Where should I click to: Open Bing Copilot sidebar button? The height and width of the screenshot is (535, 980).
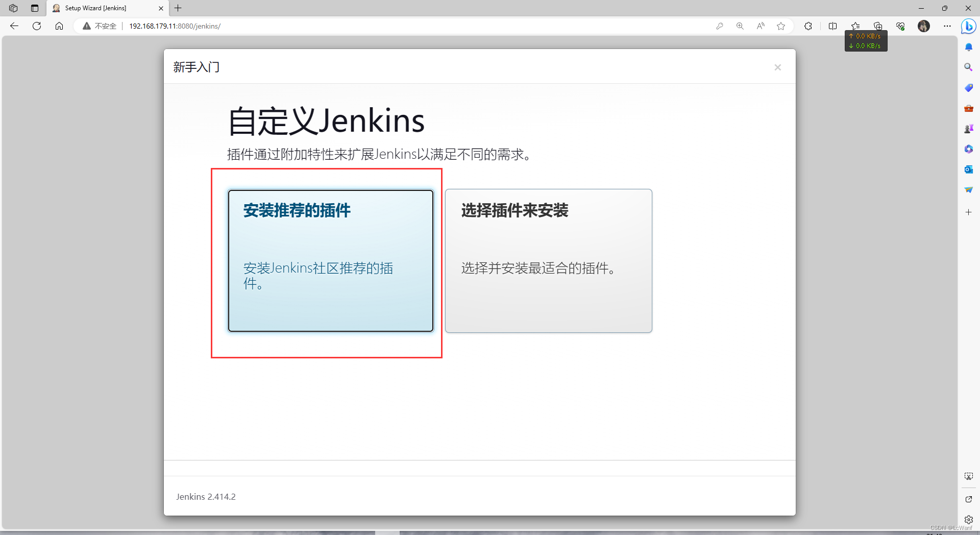968,26
